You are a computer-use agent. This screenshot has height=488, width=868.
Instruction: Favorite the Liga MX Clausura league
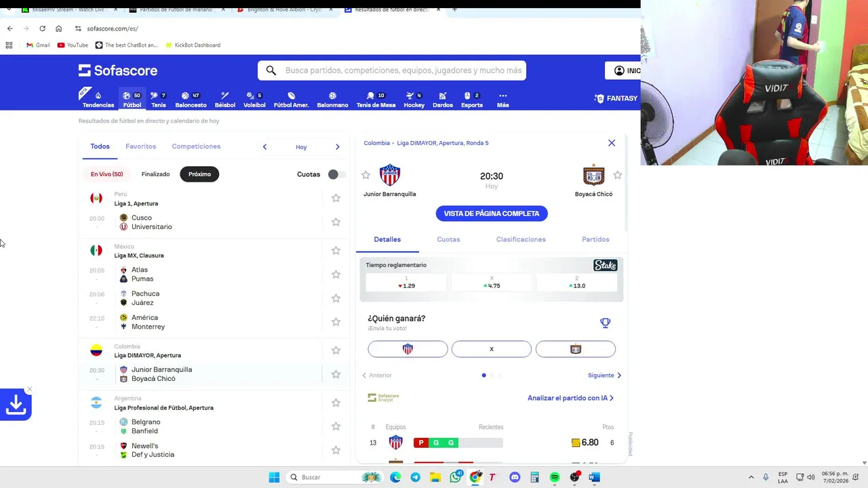tap(336, 250)
